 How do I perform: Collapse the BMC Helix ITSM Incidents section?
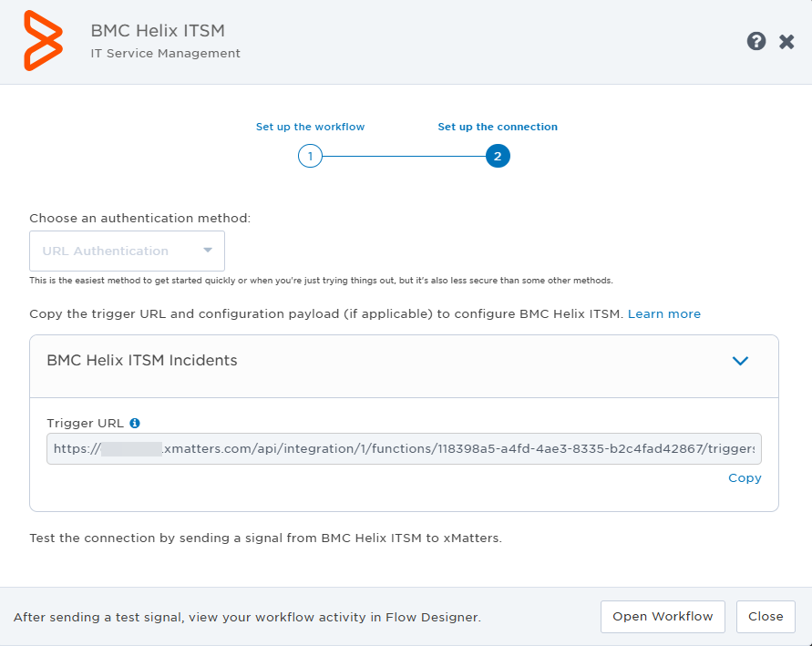741,361
